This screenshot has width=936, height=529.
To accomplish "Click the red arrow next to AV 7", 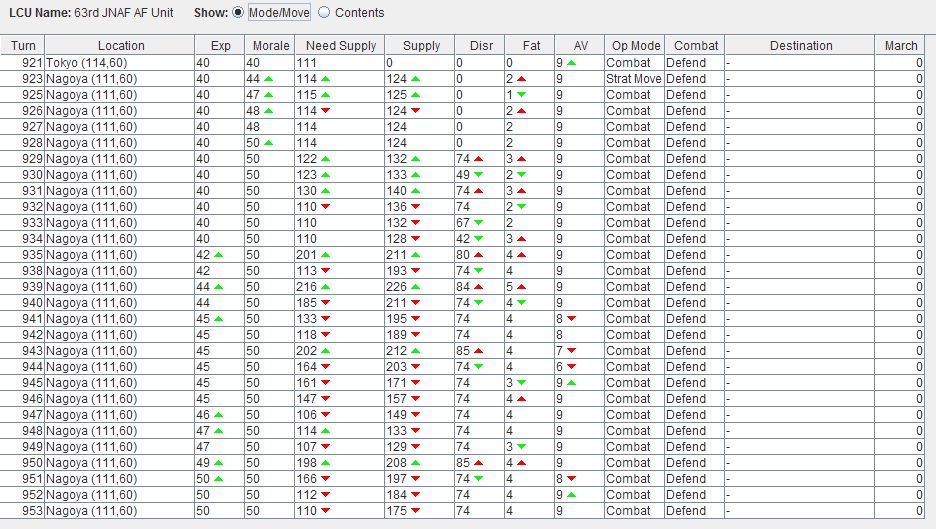I will pyautogui.click(x=571, y=351).
